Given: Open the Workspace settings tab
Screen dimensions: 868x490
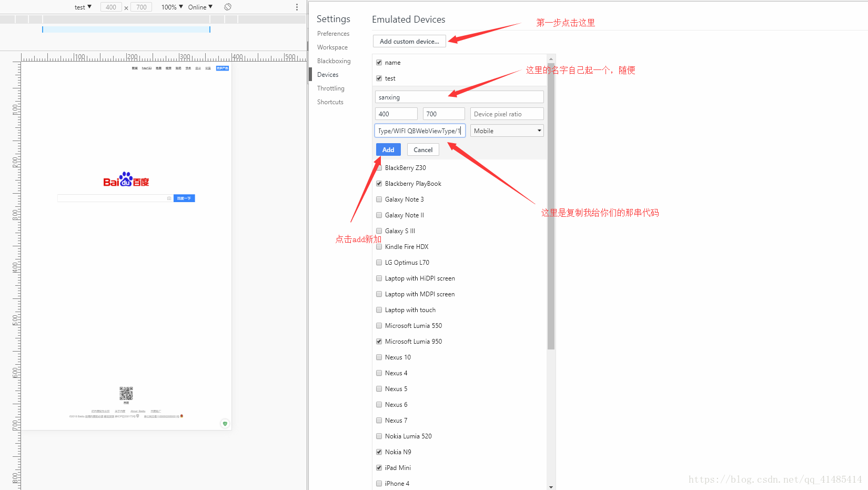Looking at the screenshot, I should tap(332, 47).
